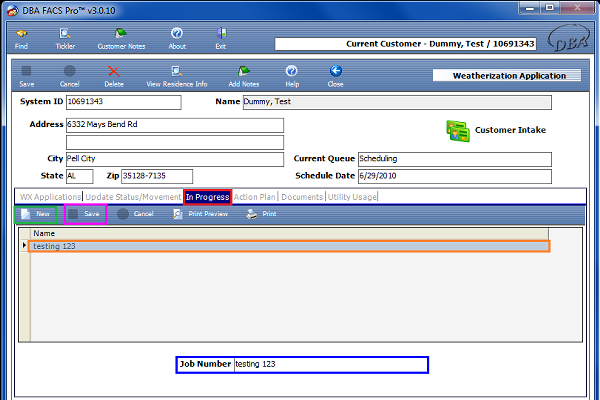Click the Zip field 35128-7135

pos(157,176)
